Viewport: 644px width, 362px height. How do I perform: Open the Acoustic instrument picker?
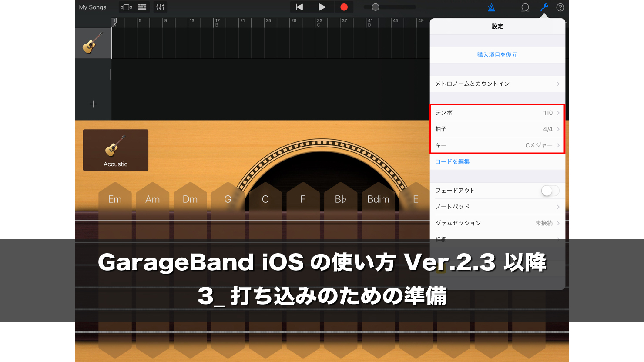[x=116, y=150]
